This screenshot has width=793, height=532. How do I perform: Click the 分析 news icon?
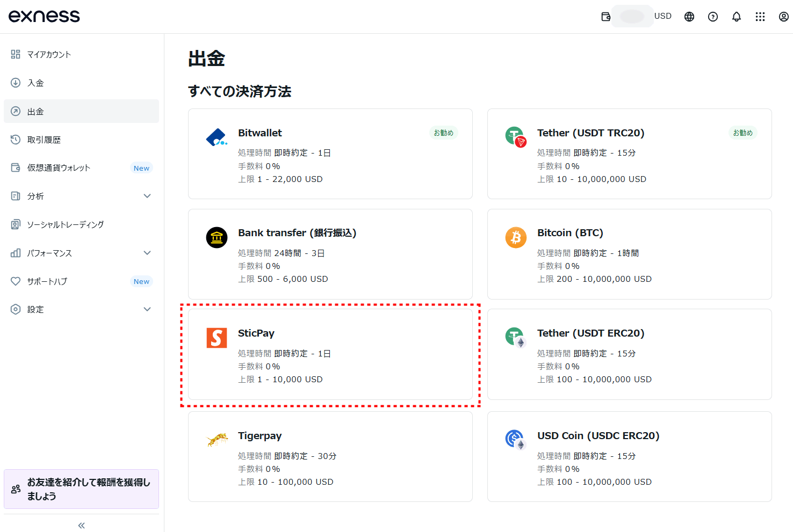tap(16, 196)
